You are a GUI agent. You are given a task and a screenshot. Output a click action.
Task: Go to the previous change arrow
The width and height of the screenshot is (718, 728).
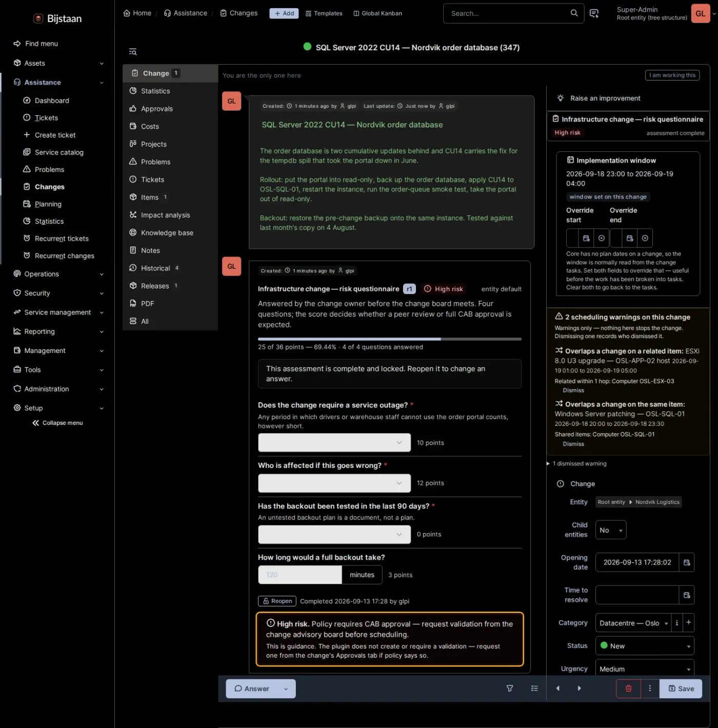pos(558,688)
